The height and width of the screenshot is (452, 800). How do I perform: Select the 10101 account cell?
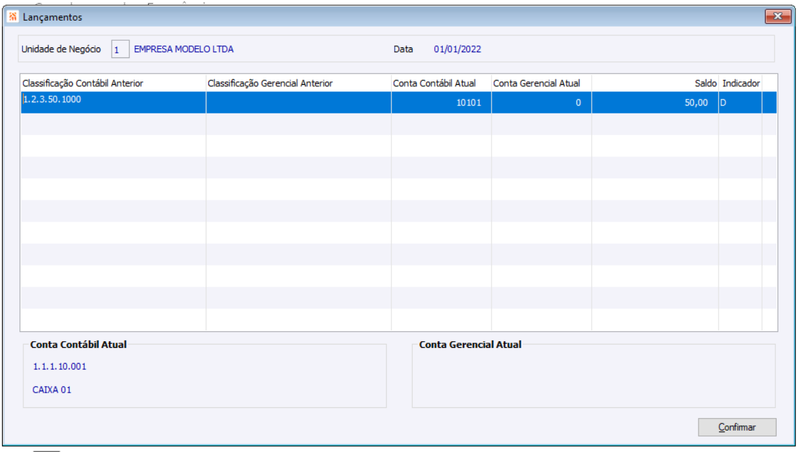(441, 103)
